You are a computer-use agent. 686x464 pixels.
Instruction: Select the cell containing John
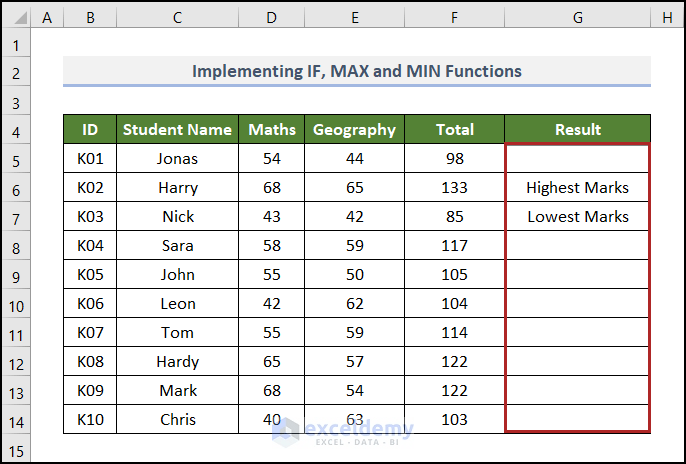(177, 274)
